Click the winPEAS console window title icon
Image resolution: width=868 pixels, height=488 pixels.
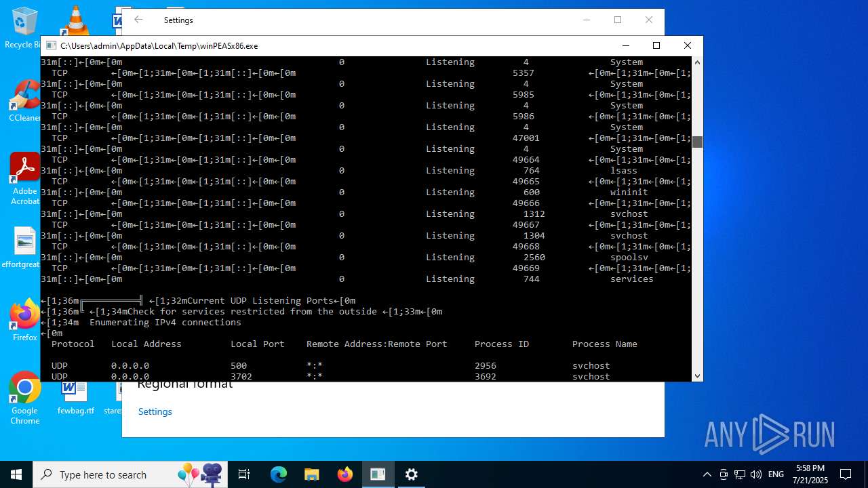click(51, 45)
